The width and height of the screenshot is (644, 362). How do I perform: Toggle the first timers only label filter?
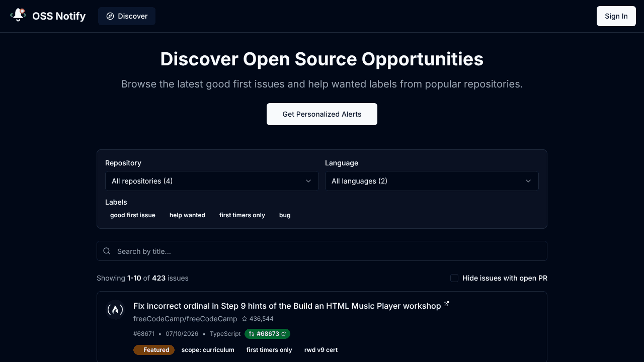click(x=242, y=215)
